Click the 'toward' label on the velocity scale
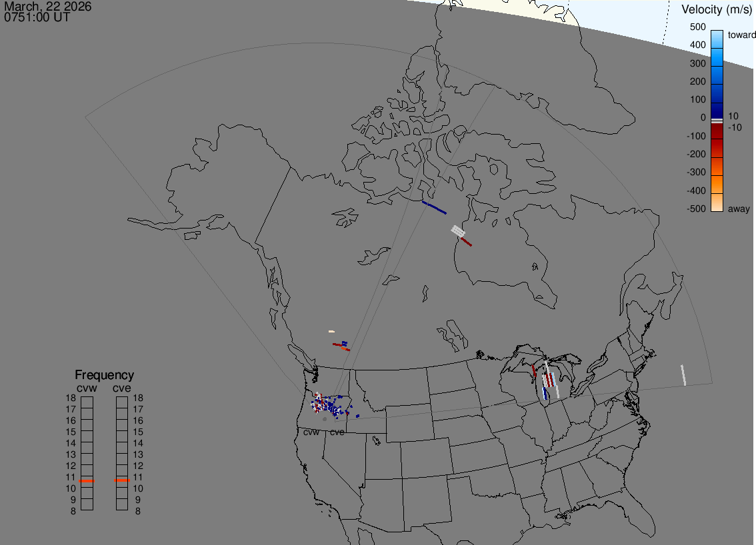 (741, 35)
